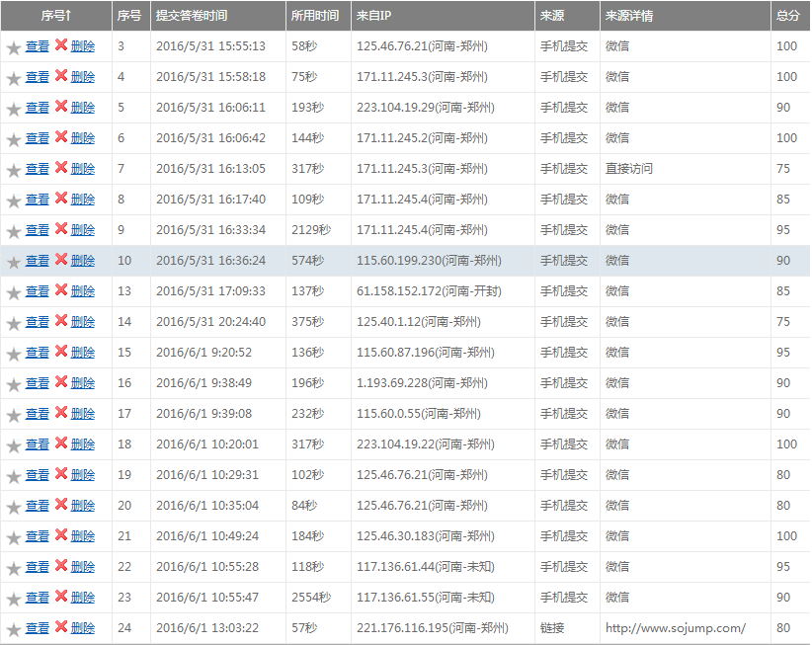Toggle the star on row 22
The width and height of the screenshot is (812, 645).
click(x=13, y=568)
